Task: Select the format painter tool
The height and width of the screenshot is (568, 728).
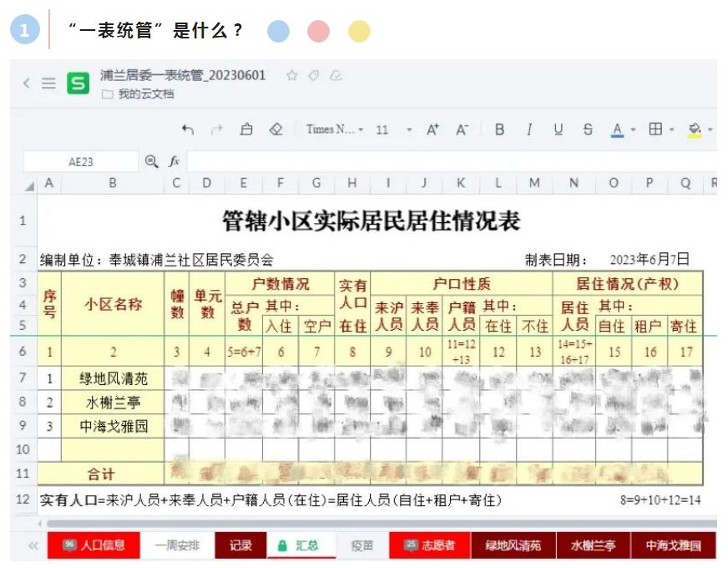Action: click(246, 129)
